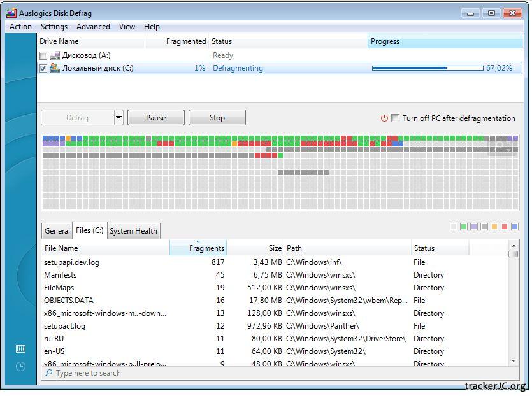Click the floppy drive A: icon
The image size is (532, 396).
pos(55,55)
